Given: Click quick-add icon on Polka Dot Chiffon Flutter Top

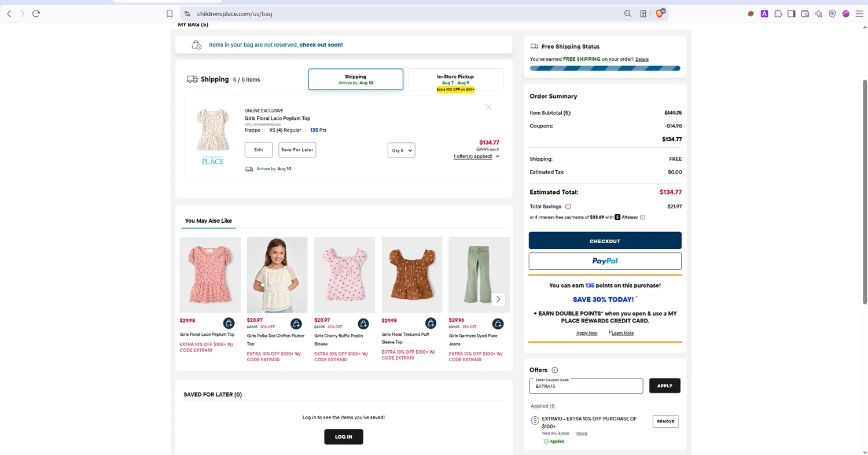Looking at the screenshot, I should 296,323.
